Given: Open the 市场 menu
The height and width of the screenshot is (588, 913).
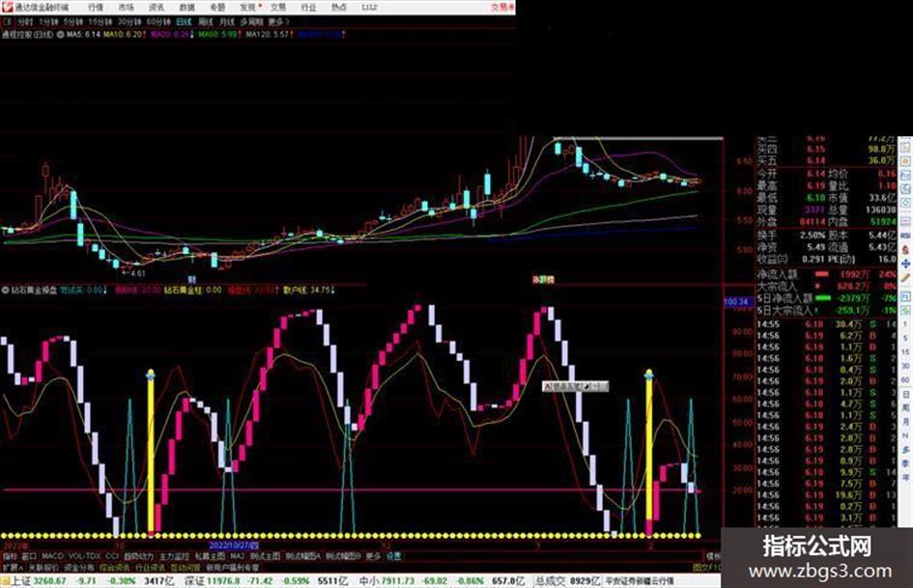Looking at the screenshot, I should point(126,7).
